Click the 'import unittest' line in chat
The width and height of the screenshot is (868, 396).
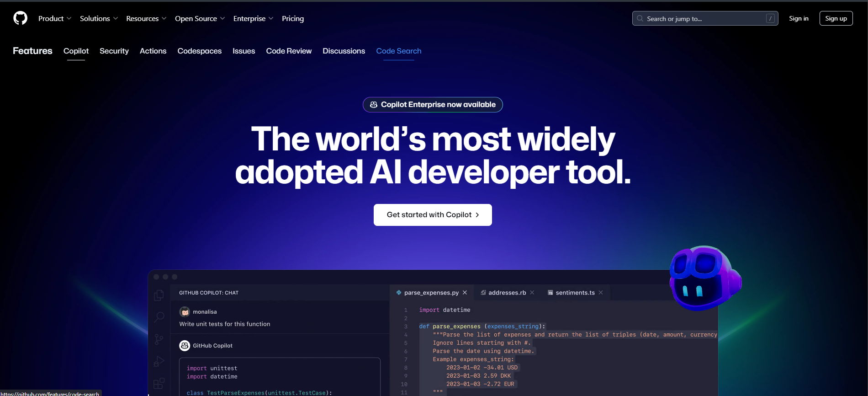click(212, 368)
